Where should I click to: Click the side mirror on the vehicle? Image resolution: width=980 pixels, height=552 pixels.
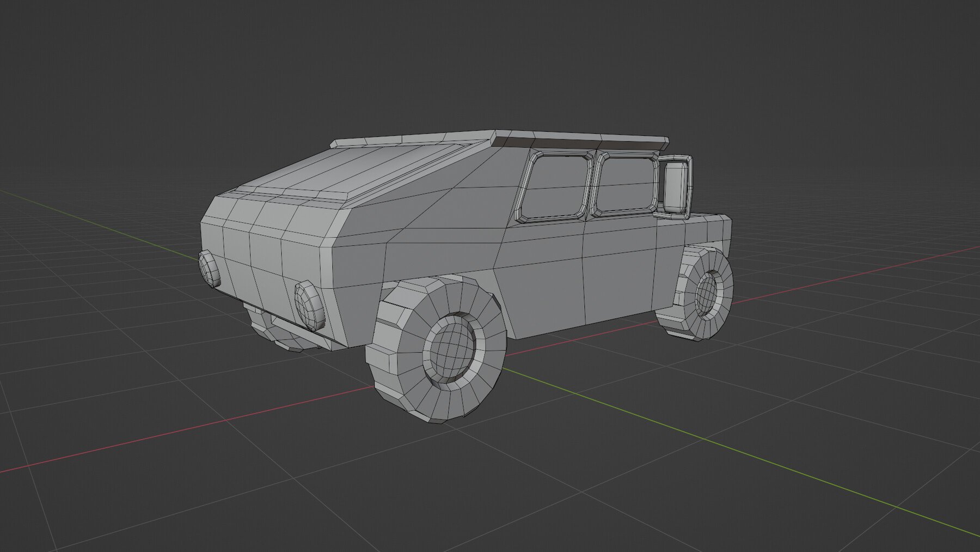click(676, 187)
